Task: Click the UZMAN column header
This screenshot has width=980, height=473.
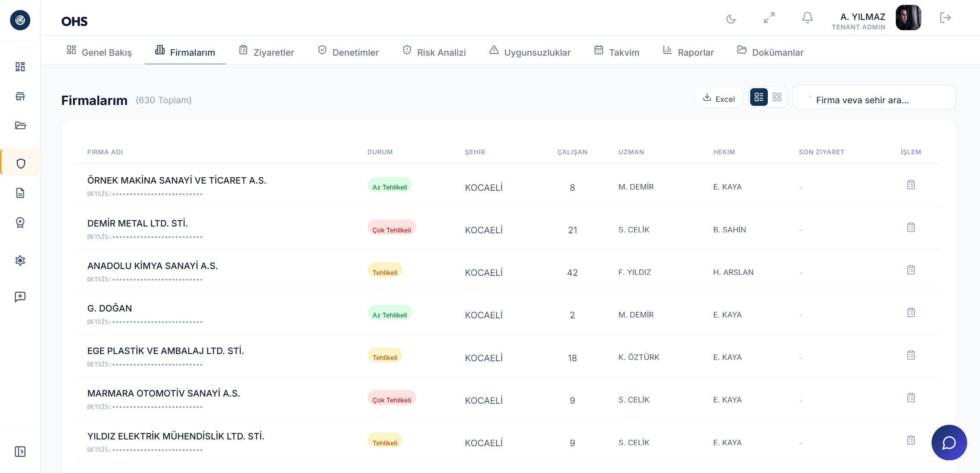Action: coord(631,152)
